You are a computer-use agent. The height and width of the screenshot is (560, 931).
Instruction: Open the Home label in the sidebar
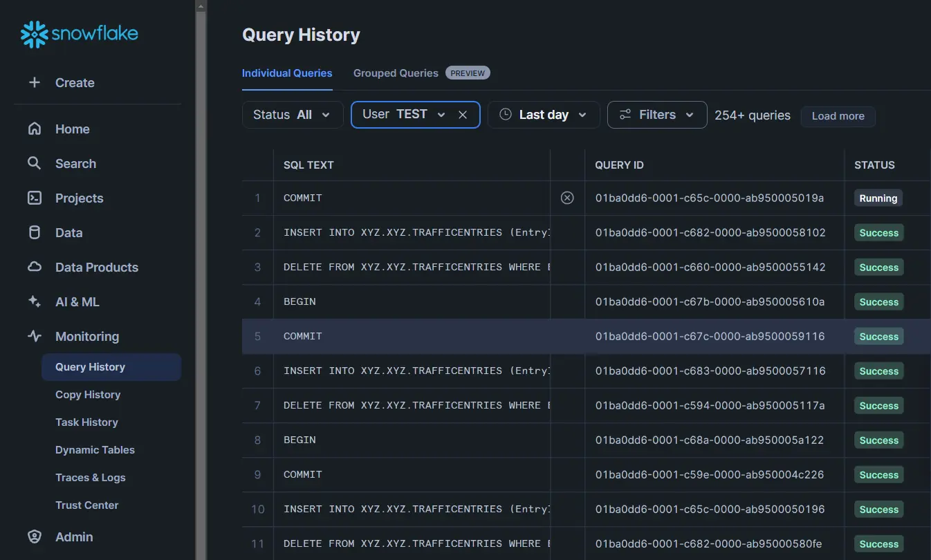pyautogui.click(x=73, y=129)
